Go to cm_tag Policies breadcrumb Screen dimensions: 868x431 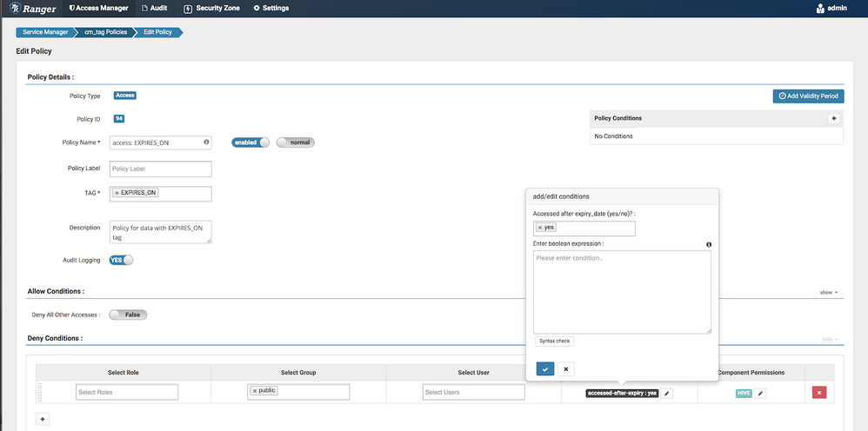coord(105,32)
